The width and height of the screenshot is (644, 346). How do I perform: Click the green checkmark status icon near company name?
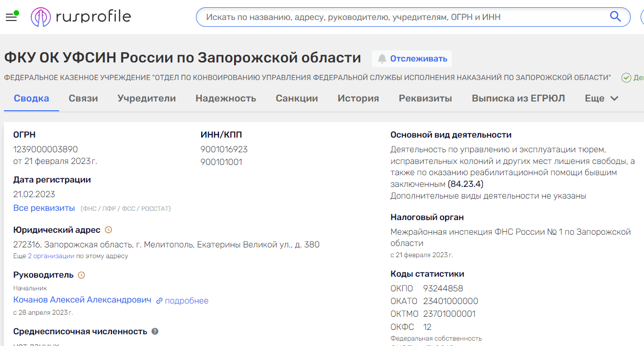point(626,76)
